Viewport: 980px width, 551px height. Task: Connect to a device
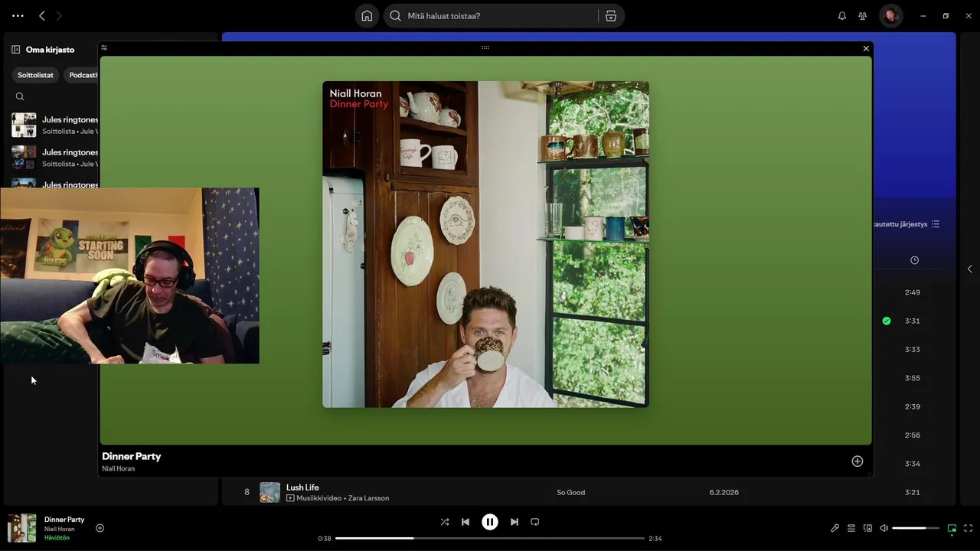click(867, 528)
